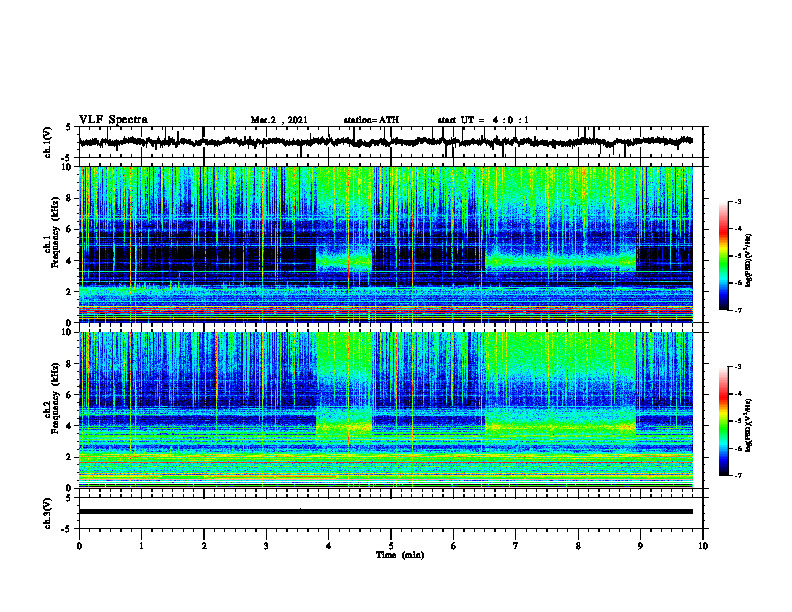
Task: Click the ch.1 "Frequency (kHz)" axis label
Action: point(55,233)
